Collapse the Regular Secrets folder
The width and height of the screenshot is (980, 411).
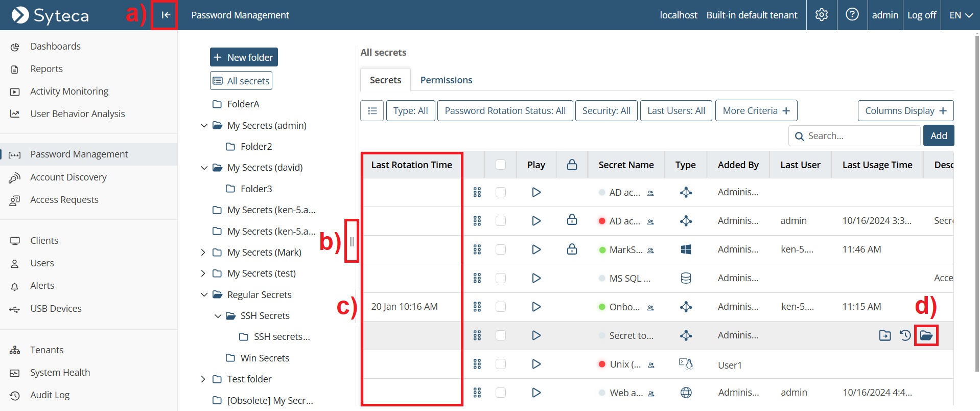point(204,295)
